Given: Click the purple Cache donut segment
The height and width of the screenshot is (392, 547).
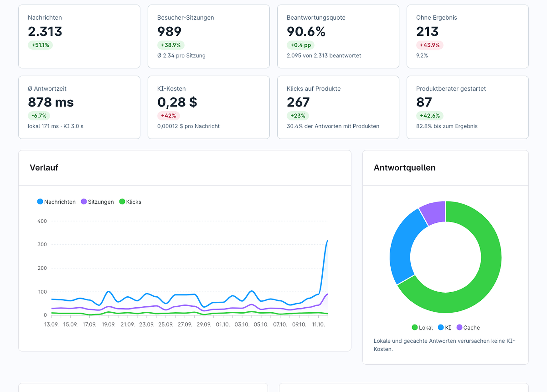Looking at the screenshot, I should 434,212.
